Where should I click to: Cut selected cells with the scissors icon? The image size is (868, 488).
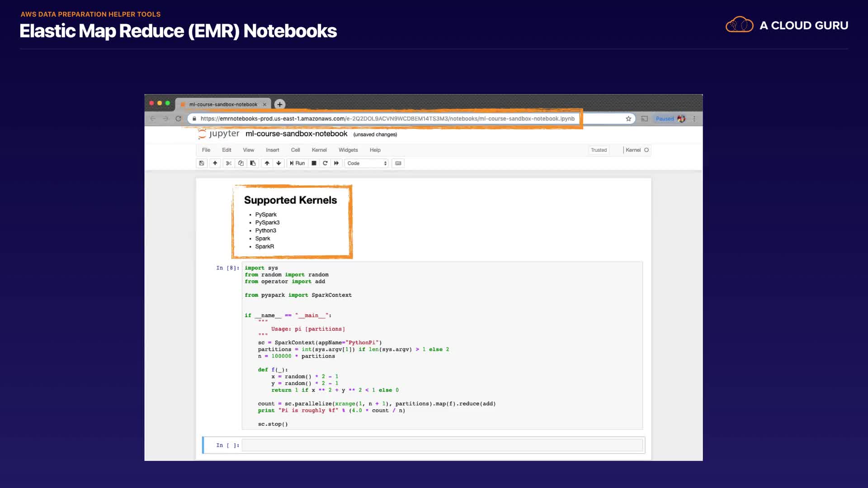click(x=229, y=163)
